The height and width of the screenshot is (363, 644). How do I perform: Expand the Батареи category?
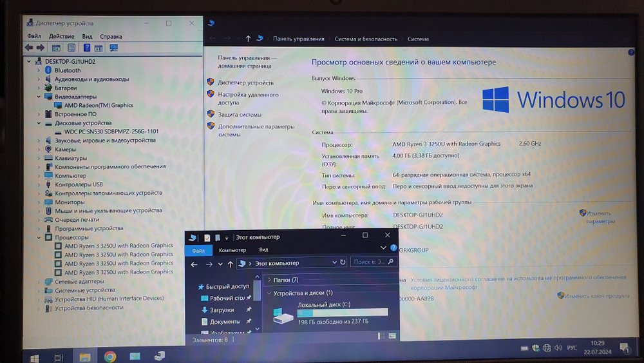coord(39,88)
